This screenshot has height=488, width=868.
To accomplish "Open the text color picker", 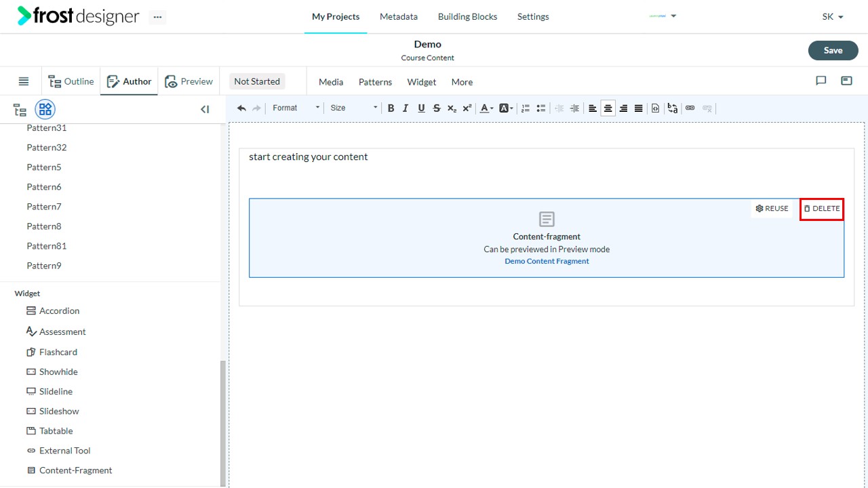I will click(486, 108).
